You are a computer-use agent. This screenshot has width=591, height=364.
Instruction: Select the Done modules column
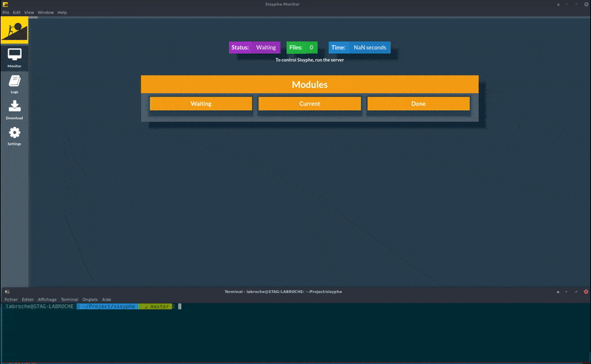[x=418, y=103]
